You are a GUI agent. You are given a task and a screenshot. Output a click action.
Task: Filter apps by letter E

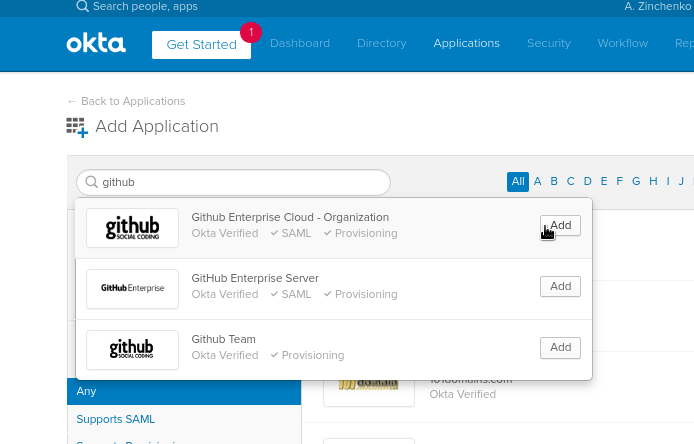coord(604,181)
